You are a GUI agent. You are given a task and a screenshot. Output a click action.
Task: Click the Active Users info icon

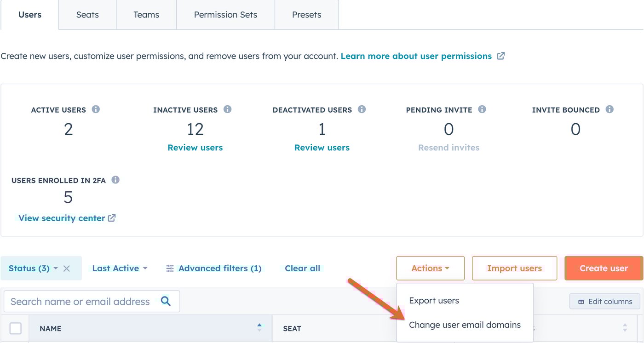[95, 109]
